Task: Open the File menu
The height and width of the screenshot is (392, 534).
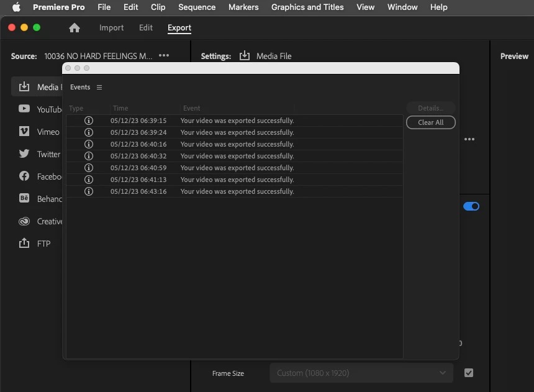Action: click(x=104, y=7)
